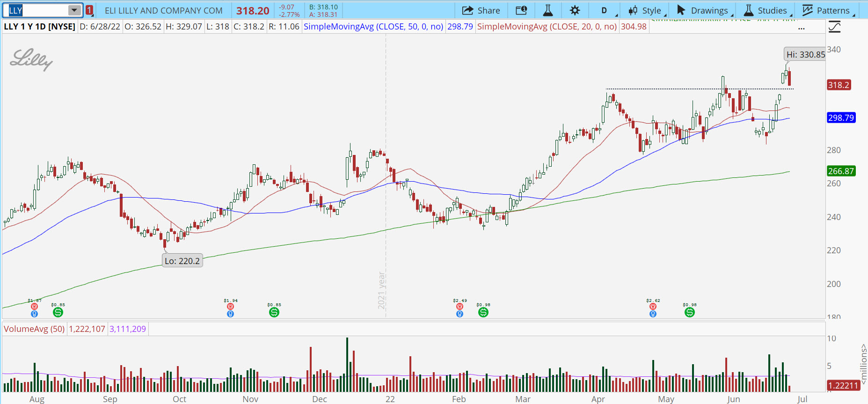
Task: Select the red SimpleMovingAvg (CLOSE, 20, 0, no) label
Action: [547, 27]
